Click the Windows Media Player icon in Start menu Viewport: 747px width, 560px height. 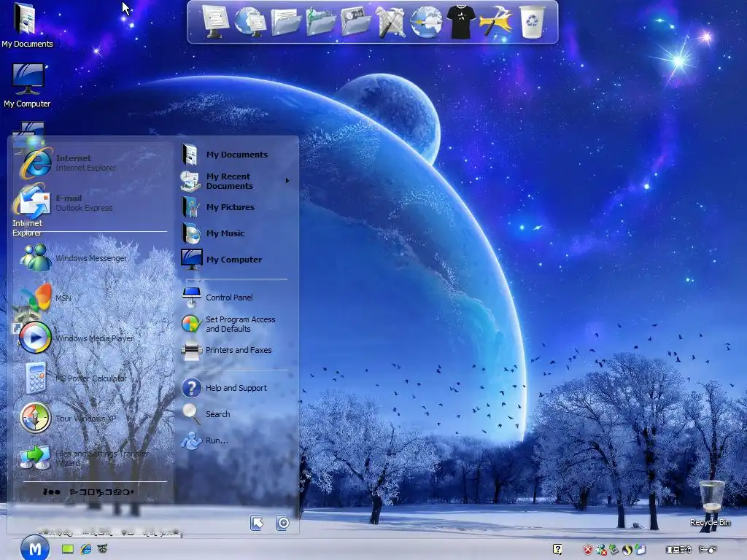point(35,337)
